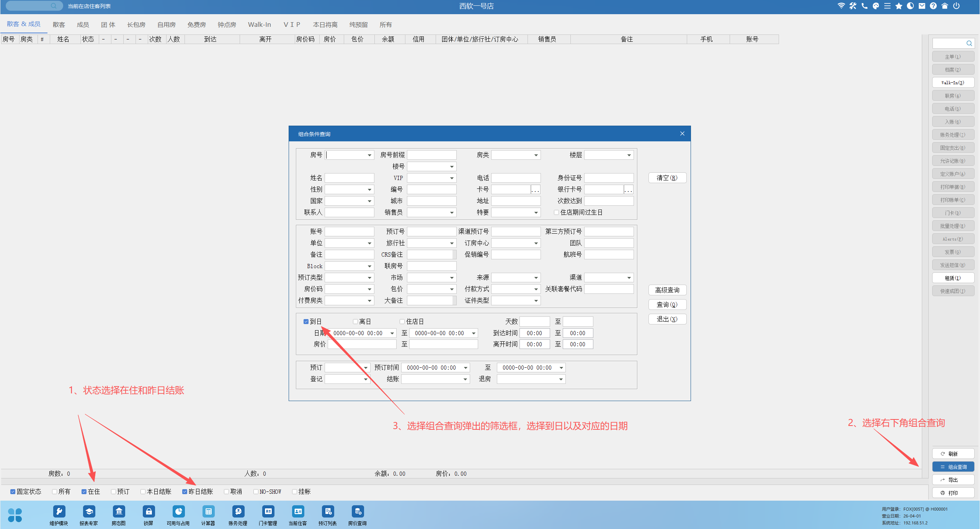Open 门卡管理 key card management
This screenshot has width=980, height=529.
(x=268, y=515)
